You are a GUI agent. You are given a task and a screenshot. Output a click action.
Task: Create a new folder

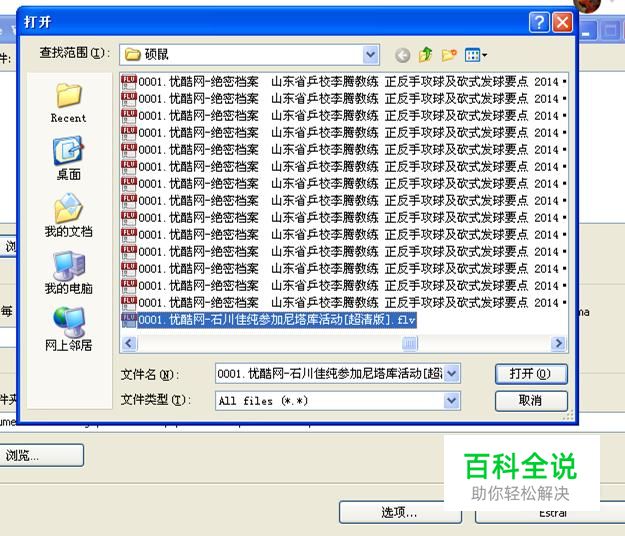(x=449, y=55)
